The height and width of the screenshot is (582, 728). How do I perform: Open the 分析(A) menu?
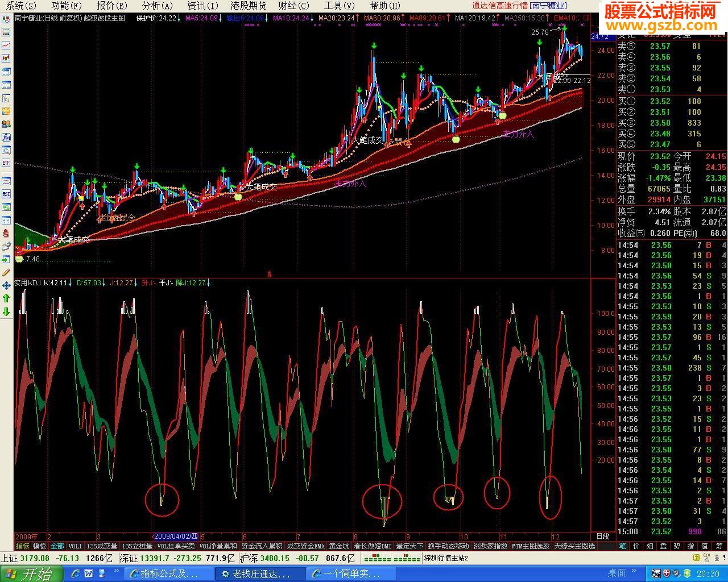coord(158,6)
